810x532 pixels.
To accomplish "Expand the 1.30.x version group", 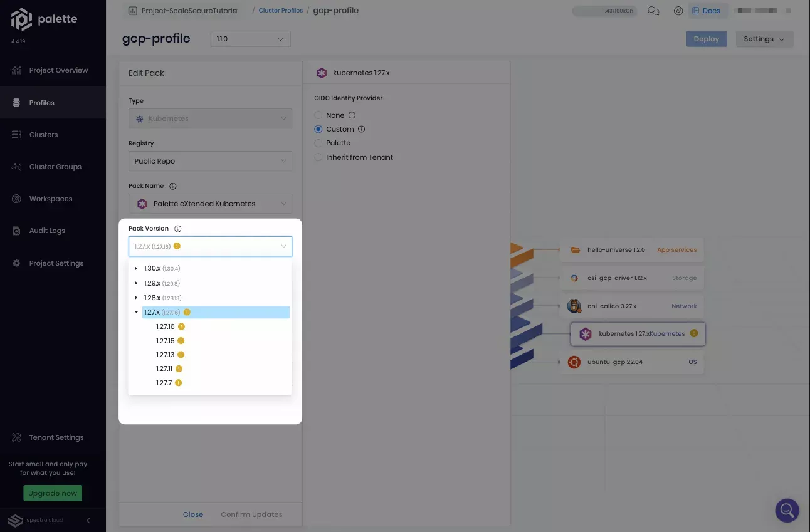I will [136, 268].
